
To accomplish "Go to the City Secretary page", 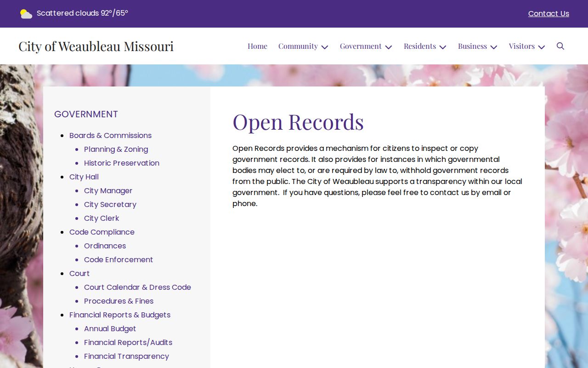I will (x=110, y=204).
